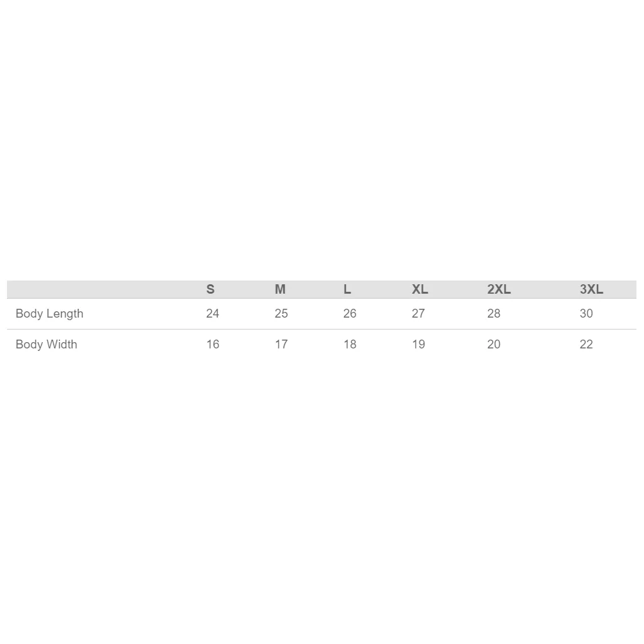The image size is (644, 644).
Task: Click the S size column header
Action: (x=210, y=289)
